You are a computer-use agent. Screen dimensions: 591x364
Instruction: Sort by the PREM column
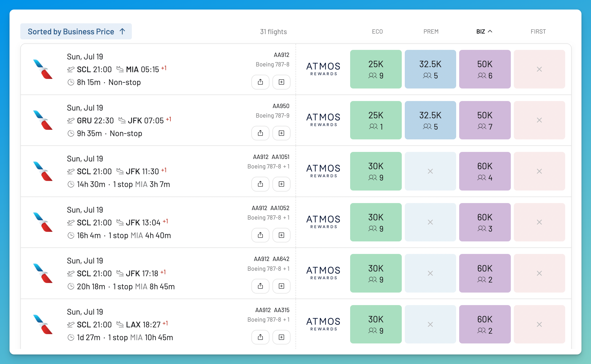coord(431,32)
